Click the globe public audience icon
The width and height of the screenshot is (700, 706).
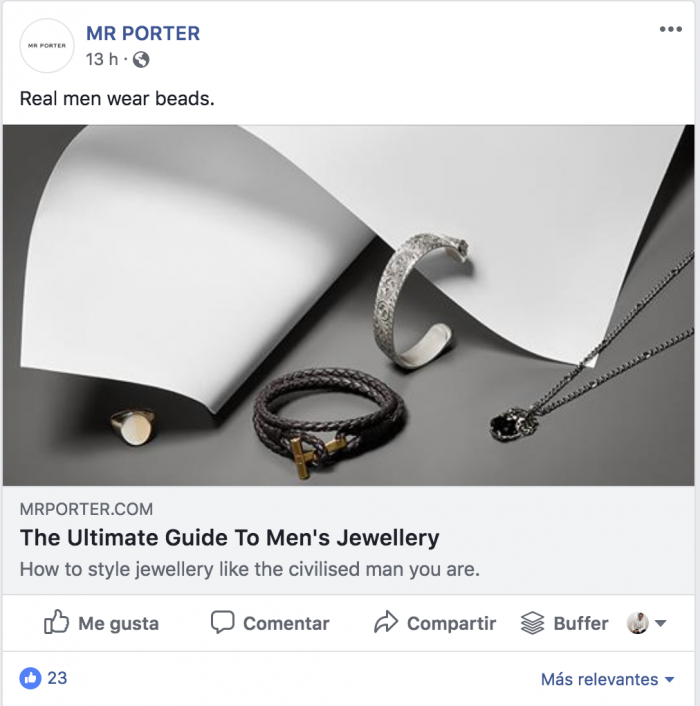(141, 60)
